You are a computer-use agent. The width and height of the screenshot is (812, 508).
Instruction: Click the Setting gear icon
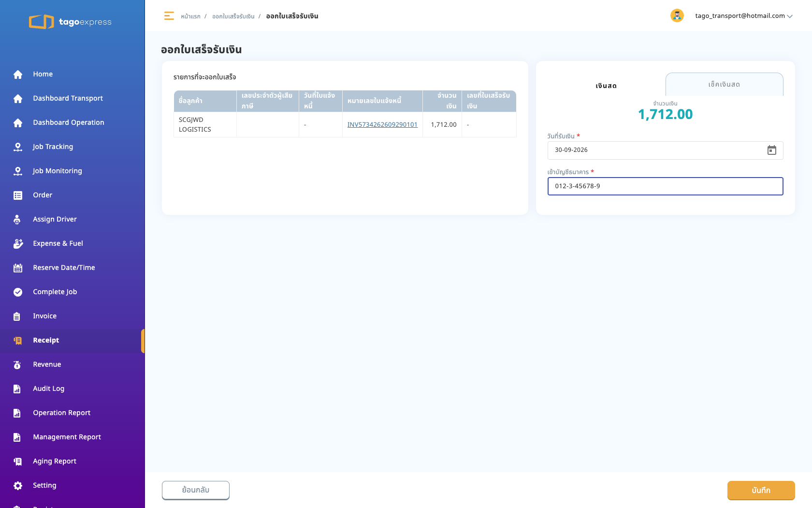click(x=18, y=486)
